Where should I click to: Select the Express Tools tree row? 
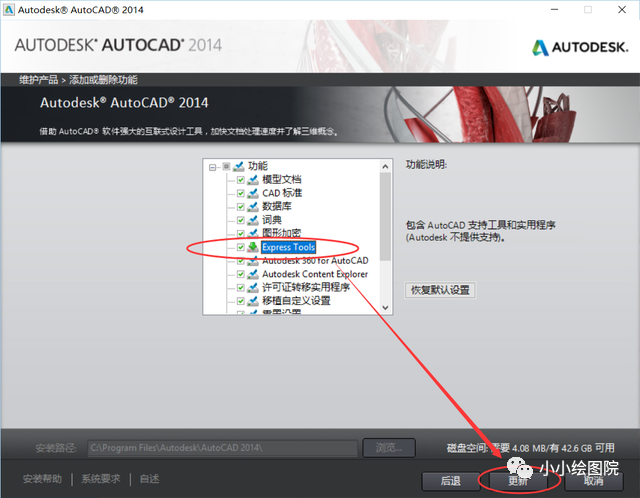click(x=288, y=247)
